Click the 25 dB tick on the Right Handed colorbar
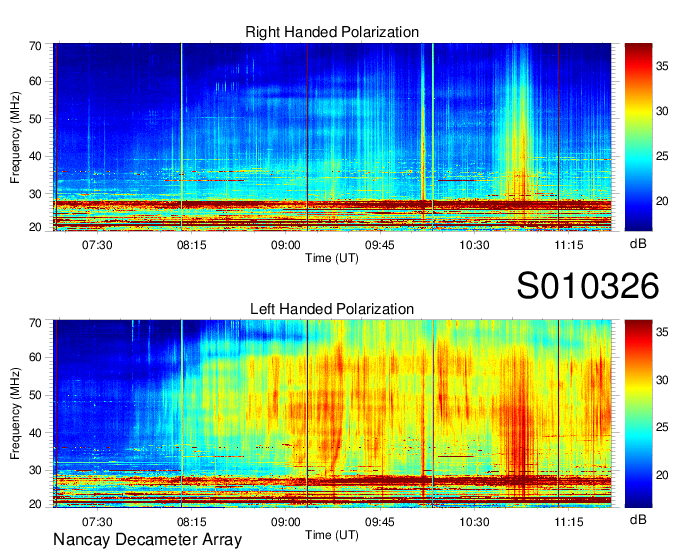This screenshot has height=552, width=680. pos(662,156)
